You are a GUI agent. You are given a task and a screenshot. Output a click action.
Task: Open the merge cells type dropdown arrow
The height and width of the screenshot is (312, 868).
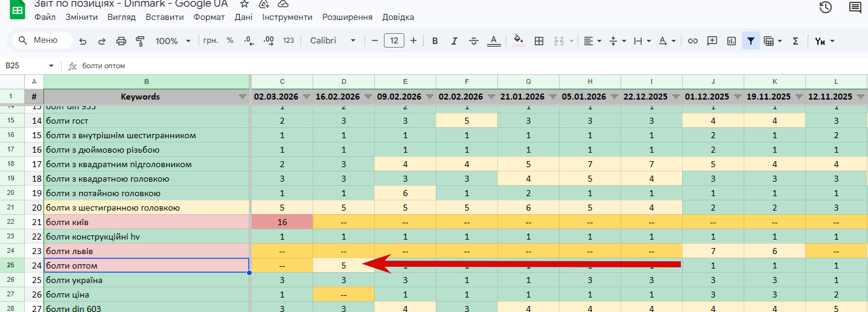571,41
